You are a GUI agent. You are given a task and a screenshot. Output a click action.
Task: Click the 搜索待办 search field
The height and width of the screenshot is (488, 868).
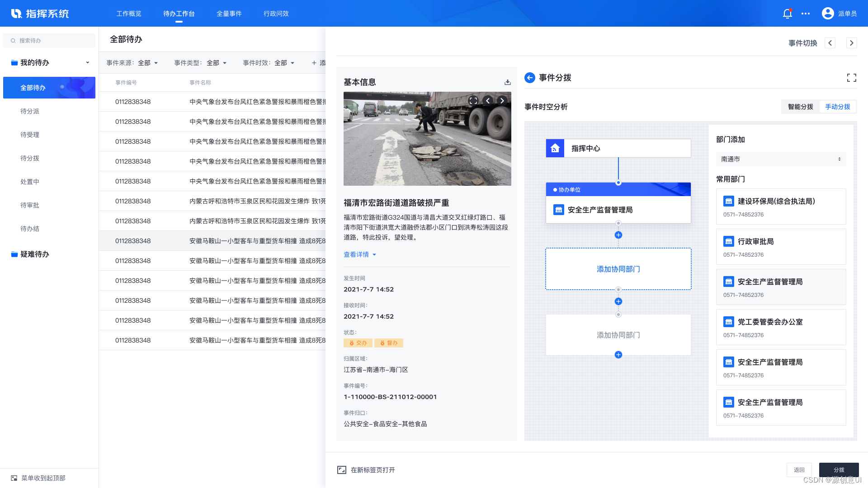pyautogui.click(x=50, y=41)
